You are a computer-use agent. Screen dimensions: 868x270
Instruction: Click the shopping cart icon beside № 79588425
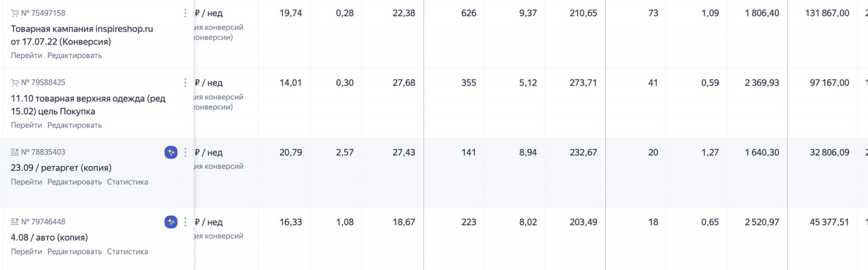tap(15, 82)
